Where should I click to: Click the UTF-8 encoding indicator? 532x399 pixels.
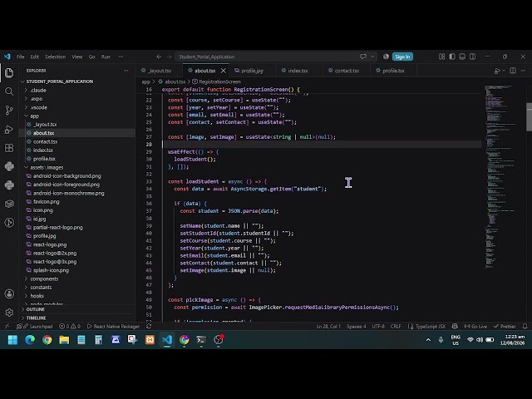[x=378, y=327]
